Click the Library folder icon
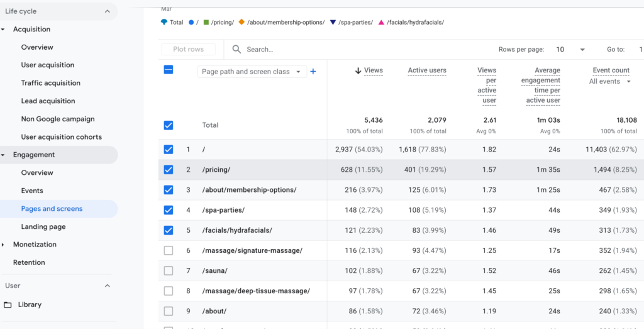 click(8, 305)
